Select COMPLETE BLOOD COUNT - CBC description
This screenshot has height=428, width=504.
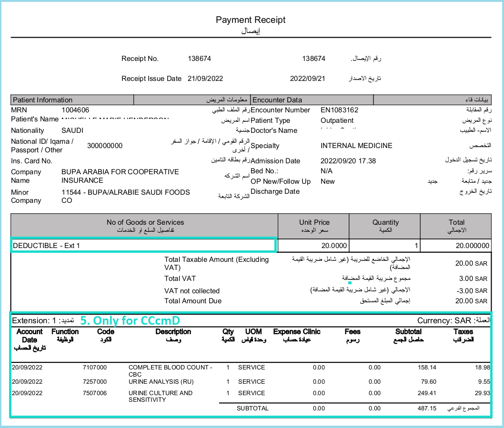171,371
